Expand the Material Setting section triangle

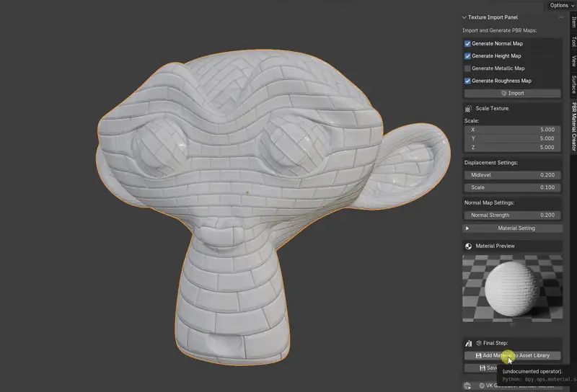coord(467,228)
